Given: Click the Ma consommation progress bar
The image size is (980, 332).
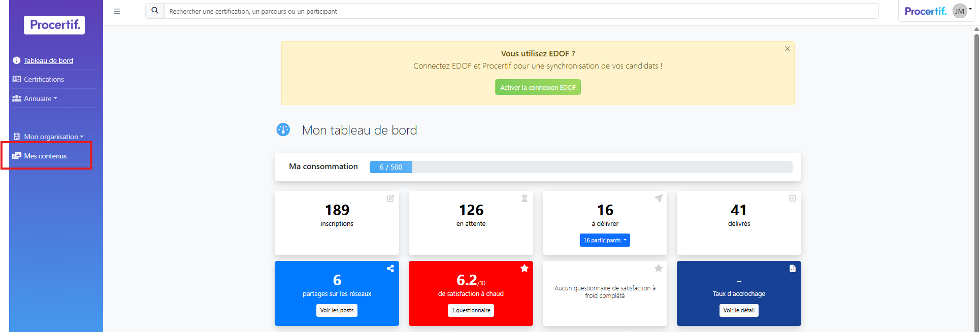Looking at the screenshot, I should pos(580,167).
